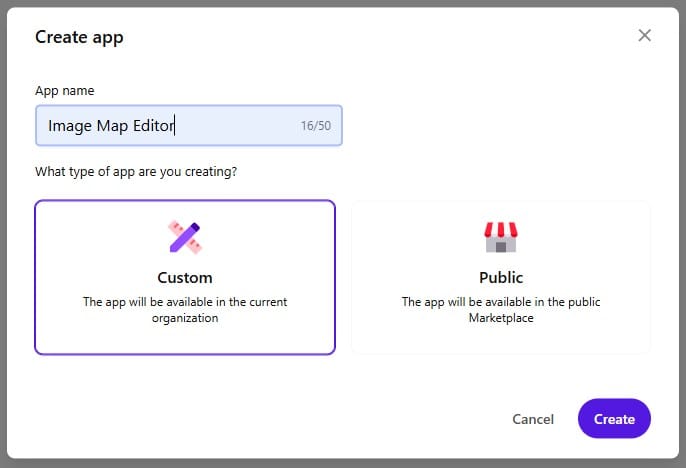Screen dimensions: 686x468
Task: Place cursor on the word "Image" in name field
Action: (68, 127)
